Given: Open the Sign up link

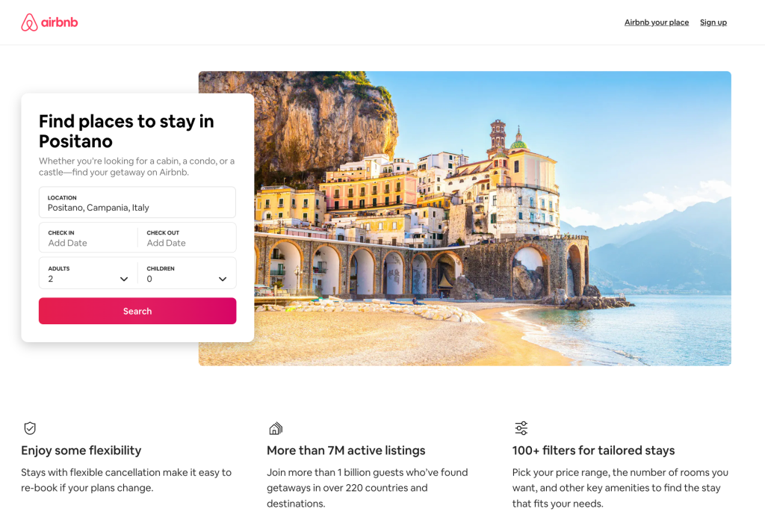Looking at the screenshot, I should [713, 22].
